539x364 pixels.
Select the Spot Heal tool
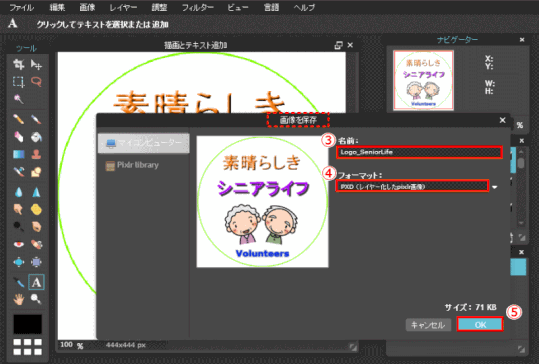36,244
